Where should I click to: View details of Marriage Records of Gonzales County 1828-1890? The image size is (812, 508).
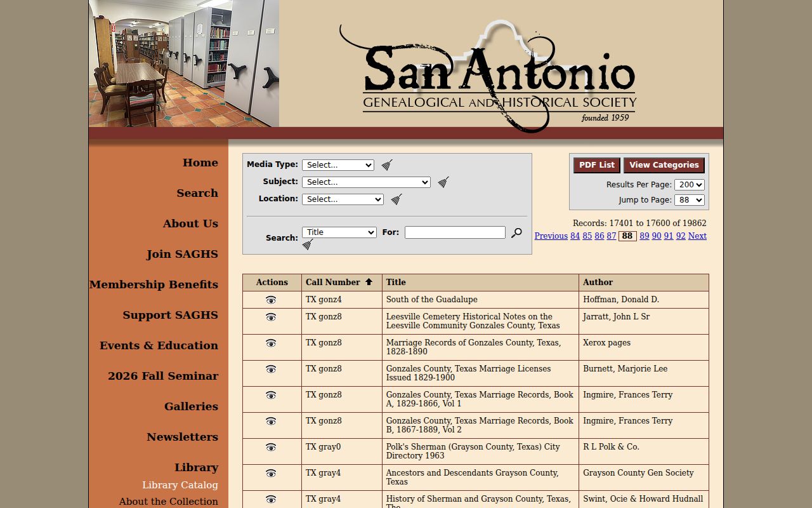pos(271,343)
